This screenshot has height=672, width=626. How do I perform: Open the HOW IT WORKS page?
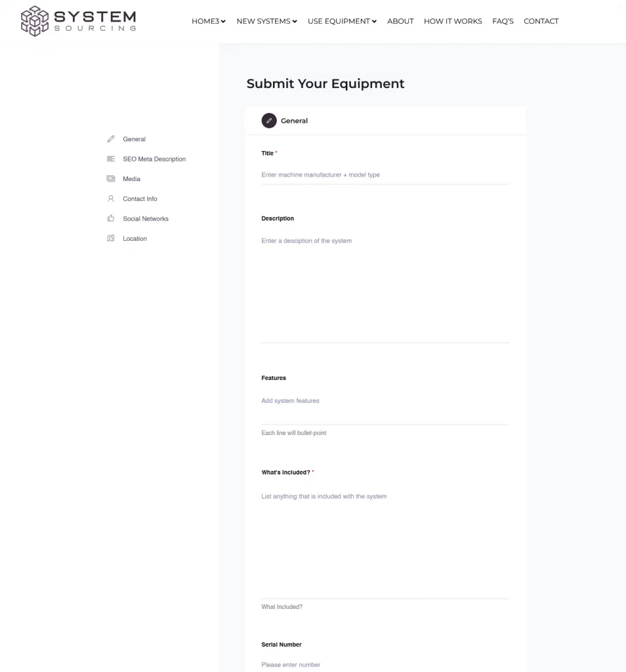(453, 21)
